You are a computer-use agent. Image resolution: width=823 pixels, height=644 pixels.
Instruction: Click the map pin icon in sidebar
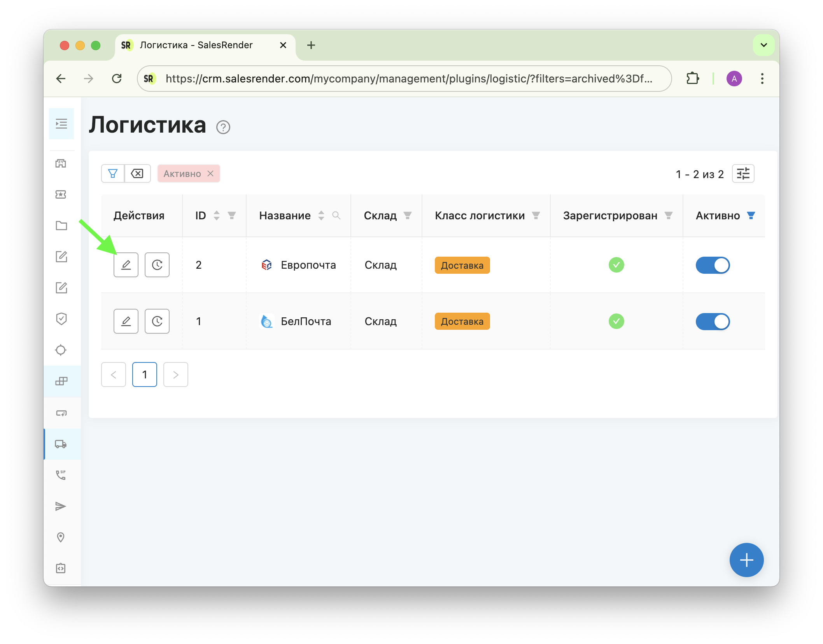(x=61, y=537)
